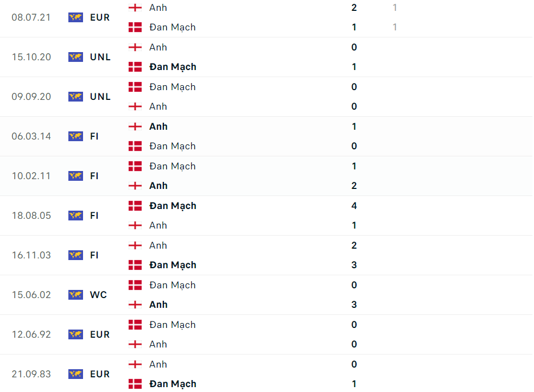The width and height of the screenshot is (534, 392).
Task: Select Đan Mạch team name in the 16.11.03 match
Action: pos(173,265)
